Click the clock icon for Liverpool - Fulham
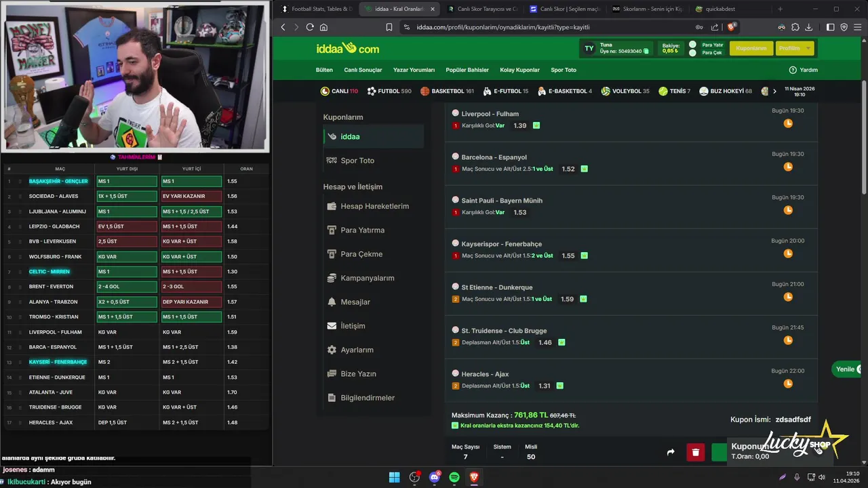This screenshot has height=488, width=868. pyautogui.click(x=788, y=123)
